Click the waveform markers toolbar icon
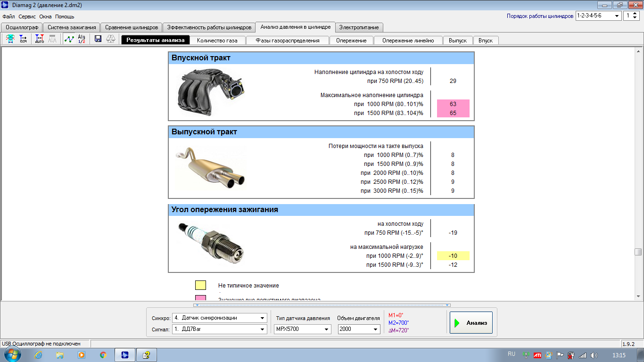This screenshot has height=362, width=644. [x=10, y=39]
